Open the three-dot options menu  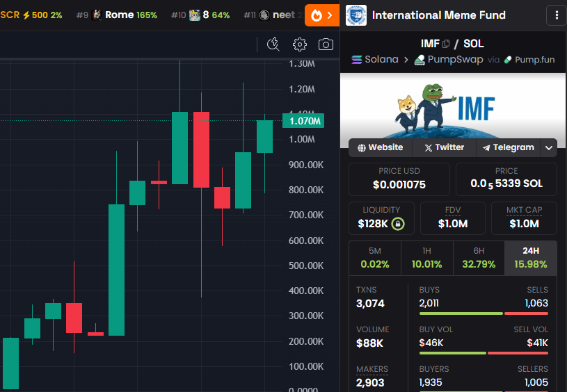556,15
